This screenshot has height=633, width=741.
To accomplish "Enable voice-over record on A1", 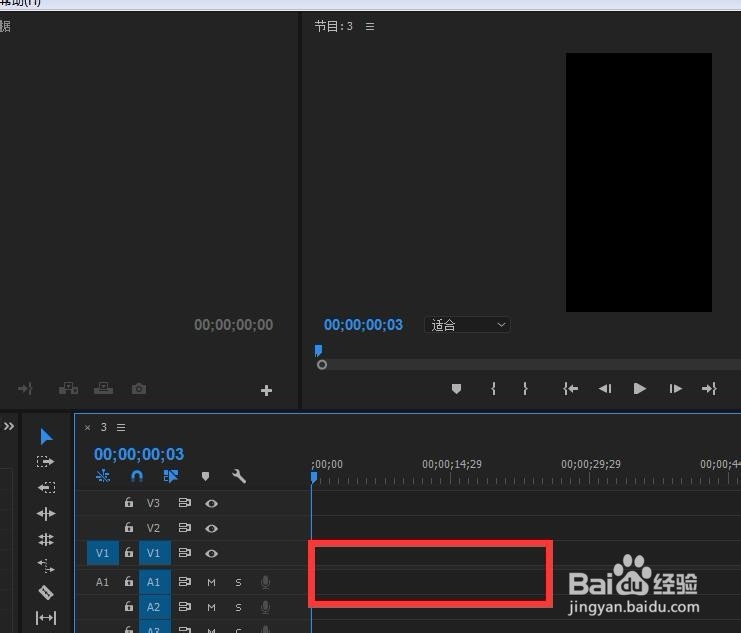I will coord(266,582).
